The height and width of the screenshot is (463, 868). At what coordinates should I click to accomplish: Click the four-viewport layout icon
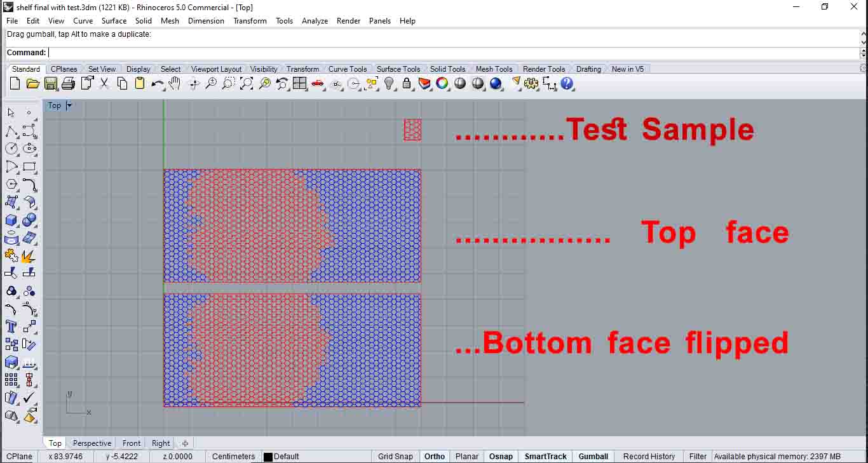[x=300, y=83]
